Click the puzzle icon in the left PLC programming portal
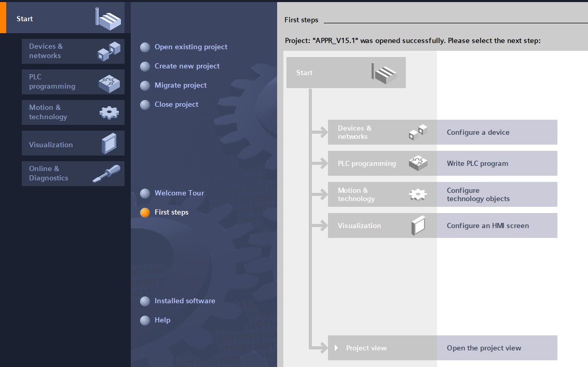The width and height of the screenshot is (588, 367). 109,82
